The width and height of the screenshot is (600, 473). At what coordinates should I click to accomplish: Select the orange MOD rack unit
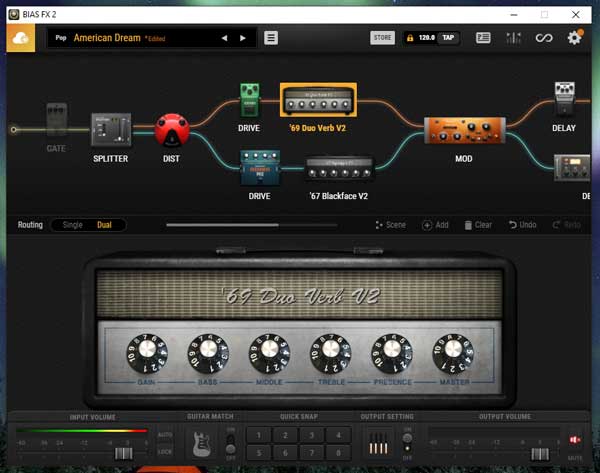click(x=465, y=131)
